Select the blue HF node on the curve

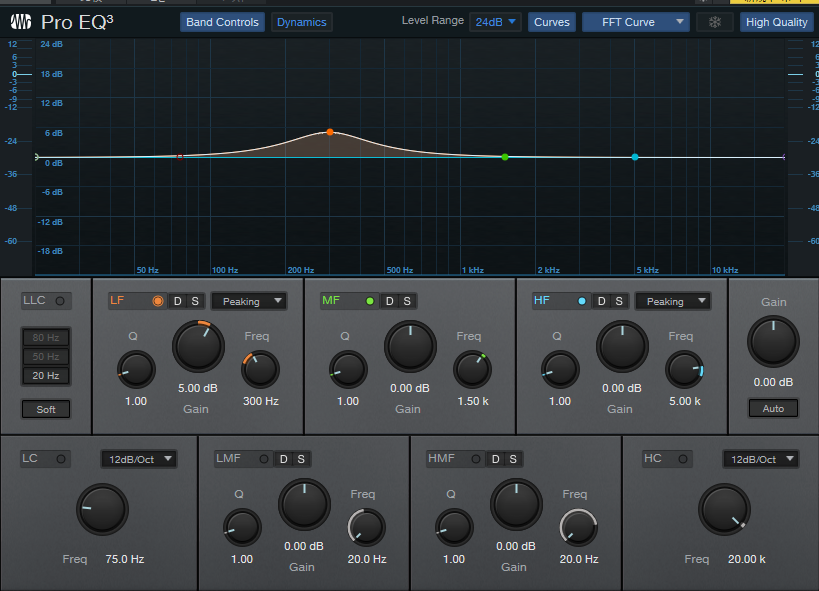click(635, 157)
